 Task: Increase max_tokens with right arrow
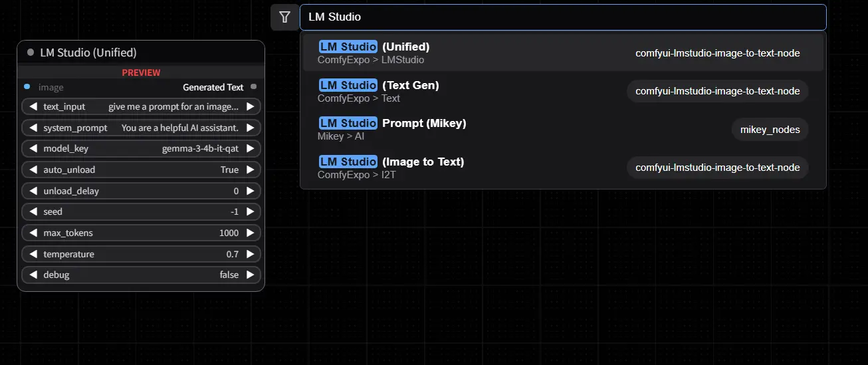coord(250,233)
